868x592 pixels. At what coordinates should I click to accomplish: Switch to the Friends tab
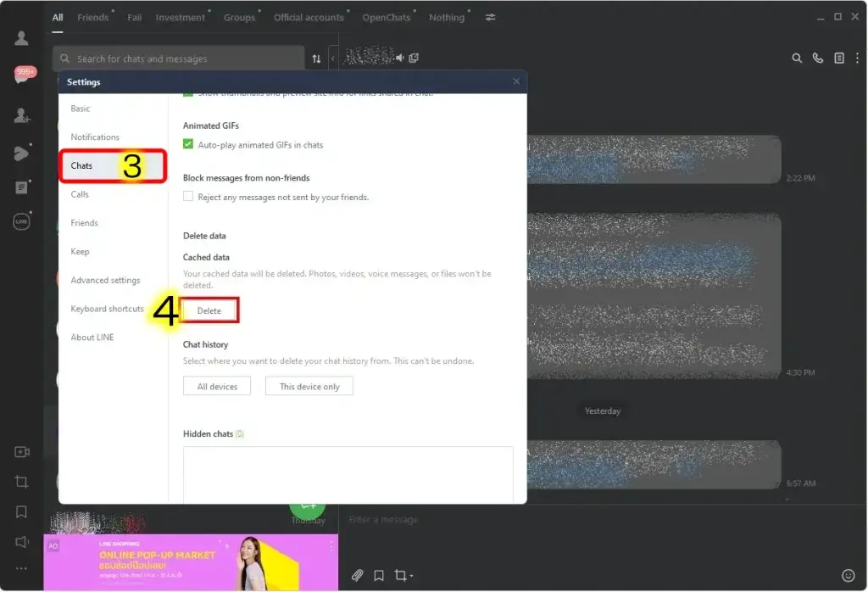[x=93, y=17]
